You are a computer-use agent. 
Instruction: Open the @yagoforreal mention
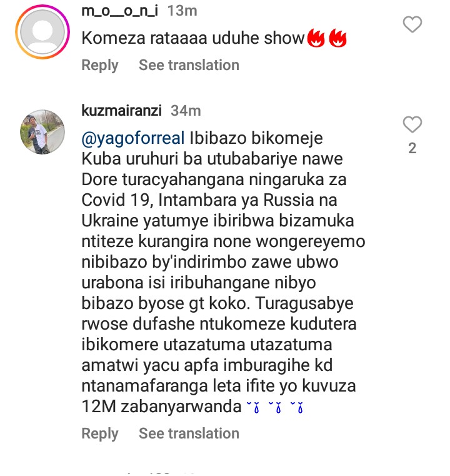point(133,138)
